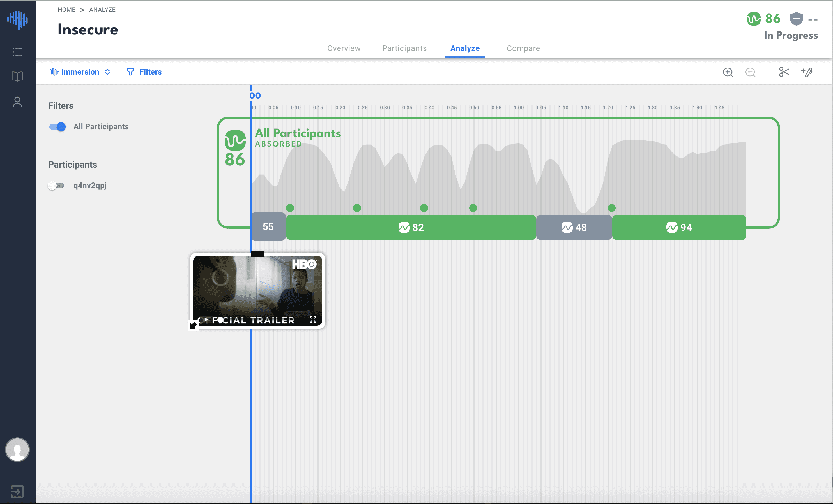
Task: Open the book icon in sidebar
Action: [x=17, y=76]
